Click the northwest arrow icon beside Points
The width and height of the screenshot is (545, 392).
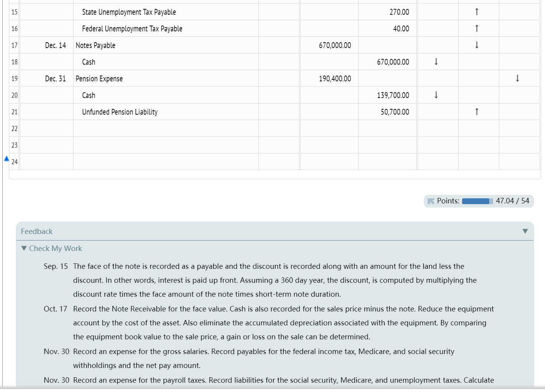tap(431, 201)
